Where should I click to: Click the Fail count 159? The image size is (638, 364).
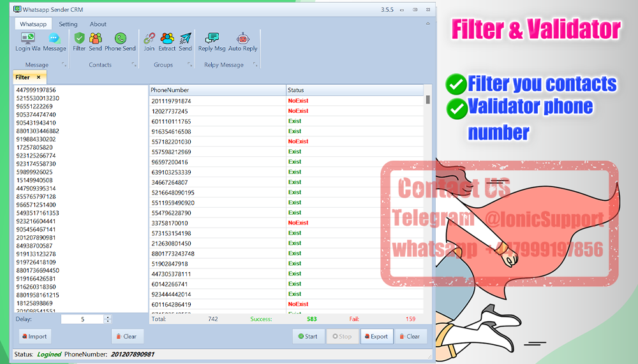click(x=410, y=319)
